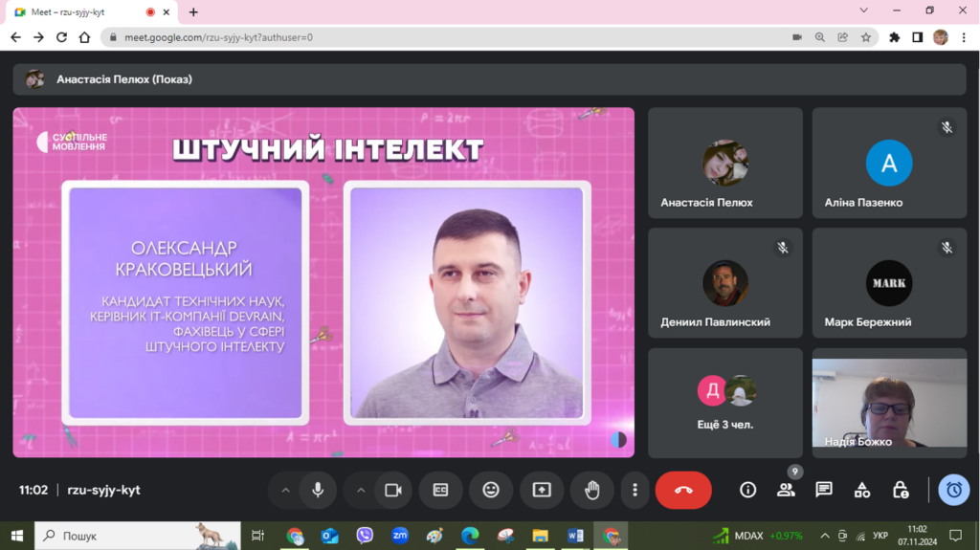The height and width of the screenshot is (550, 980).
Task: Go forward in the browser
Action: click(38, 37)
